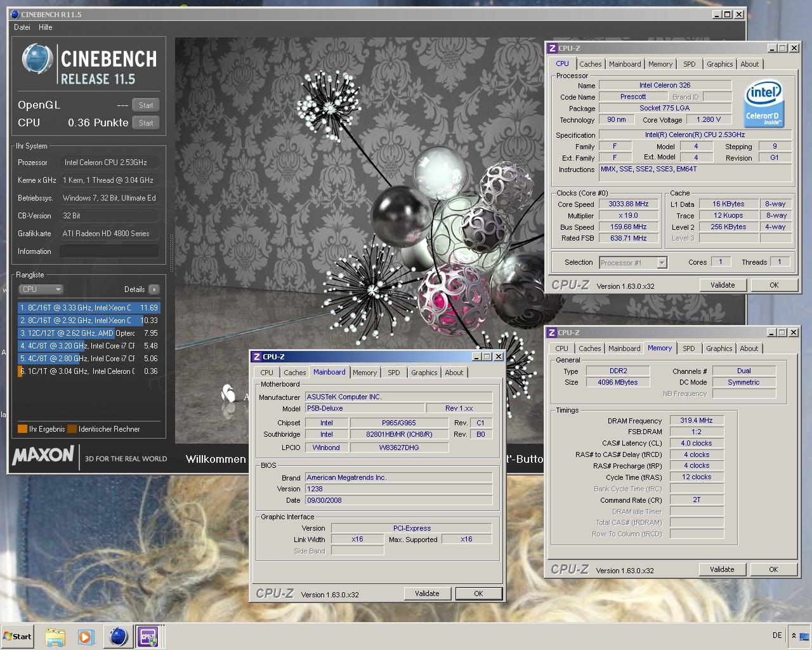
Task: Open Caches tab in top CPU-Z window
Action: click(x=590, y=64)
